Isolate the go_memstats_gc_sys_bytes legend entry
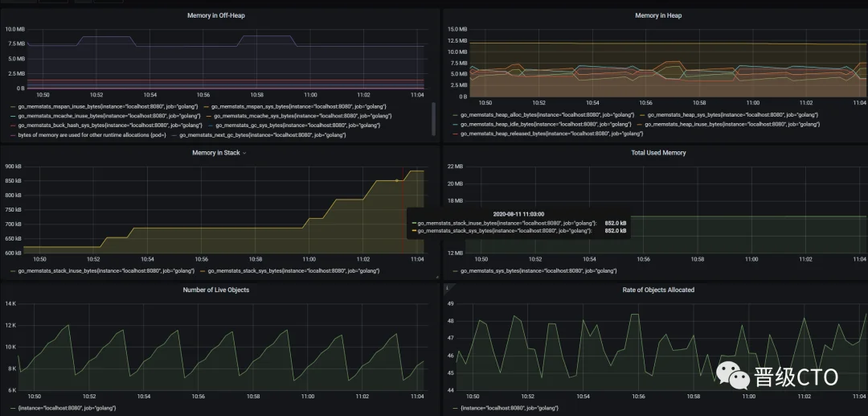The height and width of the screenshot is (416, 868). pos(281,126)
